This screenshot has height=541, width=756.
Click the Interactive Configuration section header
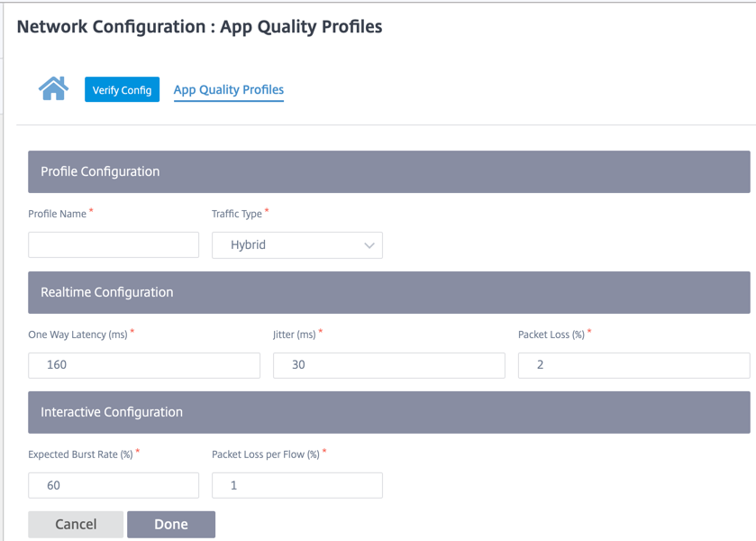(x=389, y=412)
